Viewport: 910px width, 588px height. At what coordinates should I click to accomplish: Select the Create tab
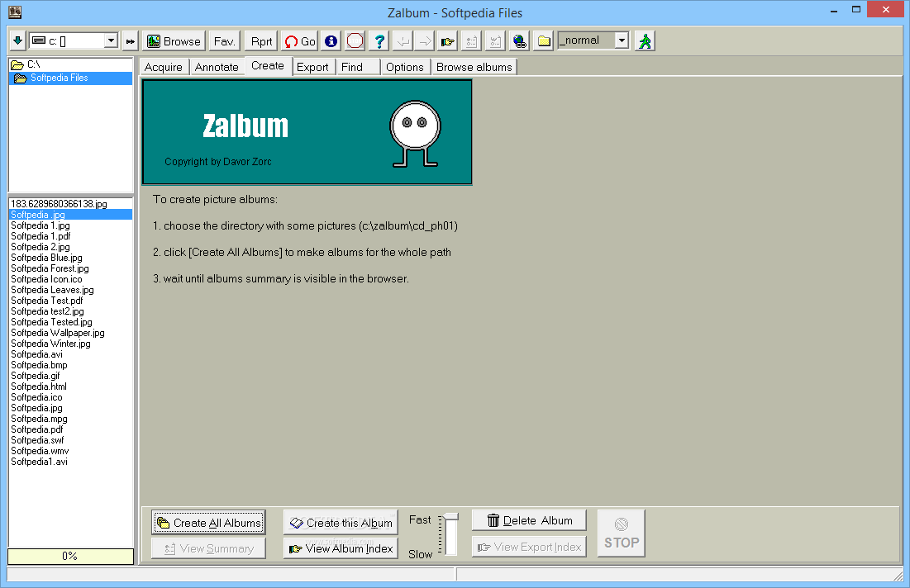[x=268, y=66]
